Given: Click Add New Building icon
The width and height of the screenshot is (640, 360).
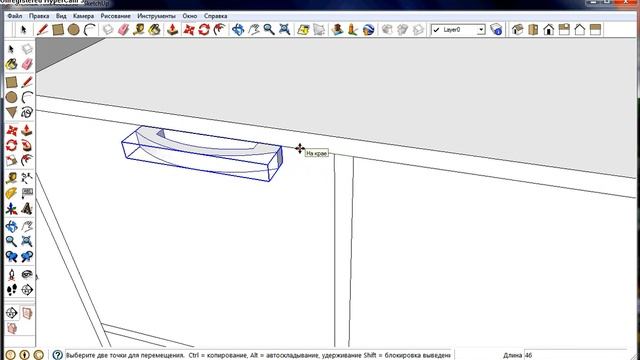Looking at the screenshot, I should coord(337,29).
